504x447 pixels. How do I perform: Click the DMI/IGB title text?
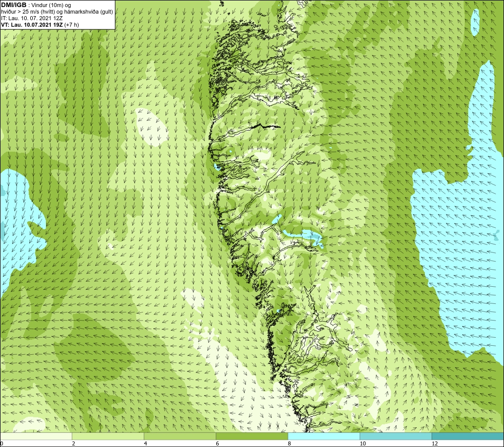pos(14,5)
